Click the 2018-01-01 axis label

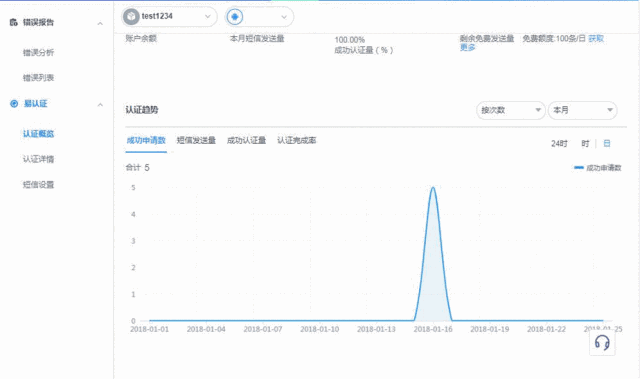tap(149, 329)
